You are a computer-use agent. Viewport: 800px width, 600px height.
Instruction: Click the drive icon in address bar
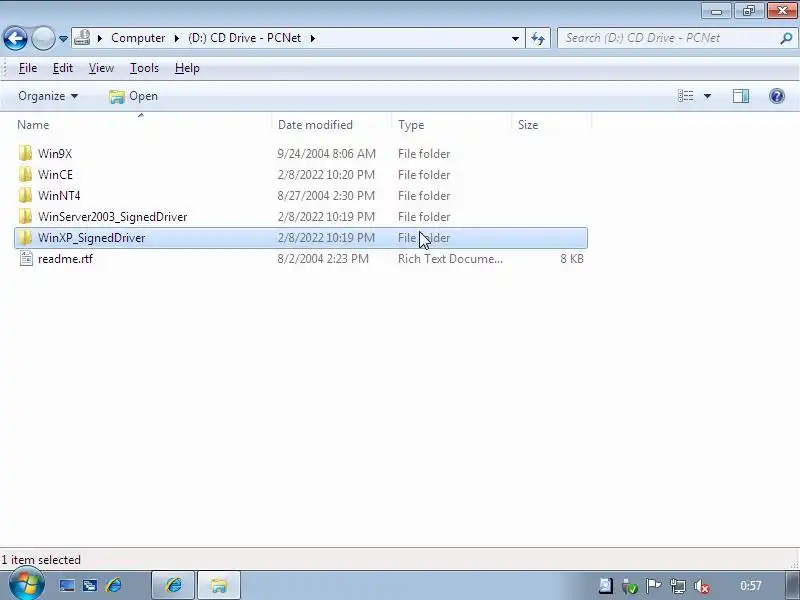click(82, 38)
